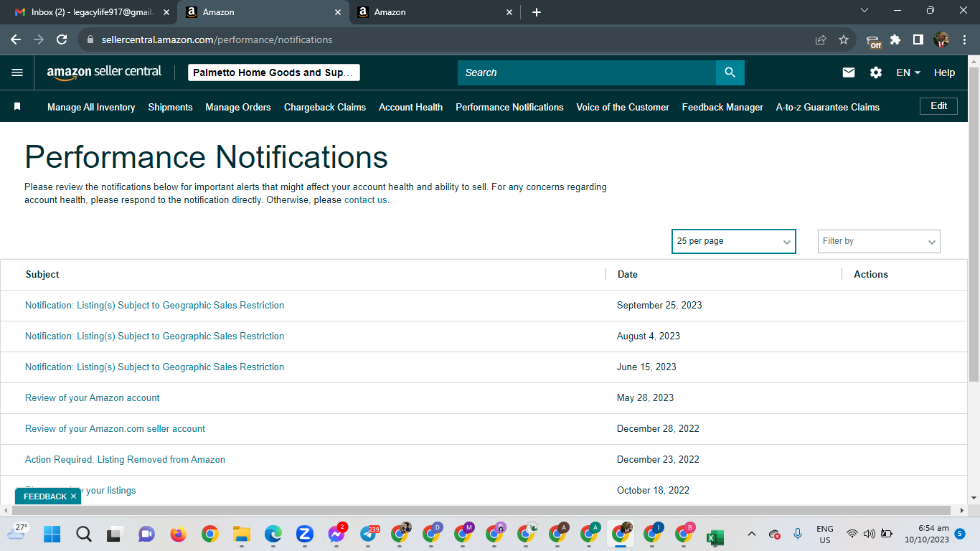Open the Palmetto Home Goods account switcher
This screenshot has width=980, height=551.
pyautogui.click(x=274, y=72)
